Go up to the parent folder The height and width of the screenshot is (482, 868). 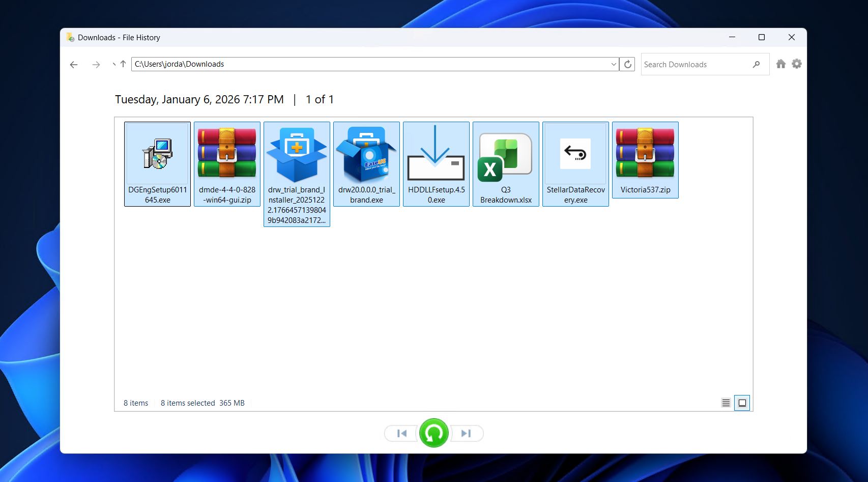point(123,64)
